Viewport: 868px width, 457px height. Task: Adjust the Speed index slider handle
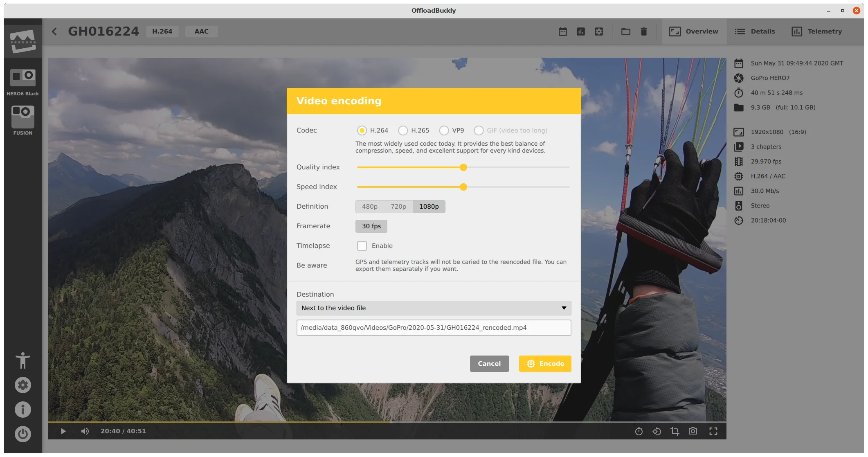[463, 187]
